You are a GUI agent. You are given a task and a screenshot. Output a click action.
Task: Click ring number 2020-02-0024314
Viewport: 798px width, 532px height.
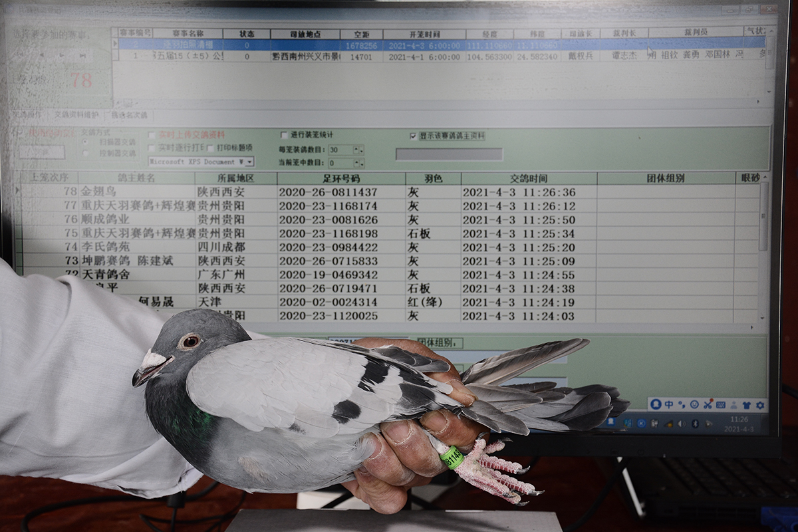point(328,302)
